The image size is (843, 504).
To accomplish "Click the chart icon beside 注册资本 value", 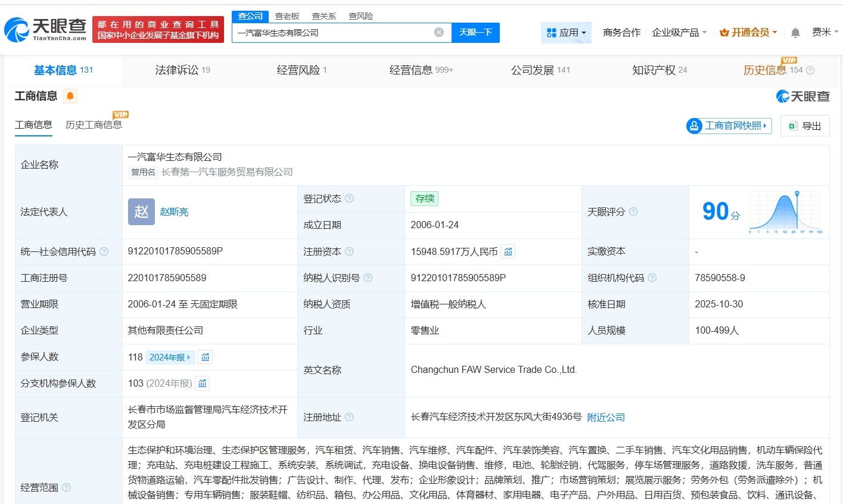I will (x=508, y=251).
